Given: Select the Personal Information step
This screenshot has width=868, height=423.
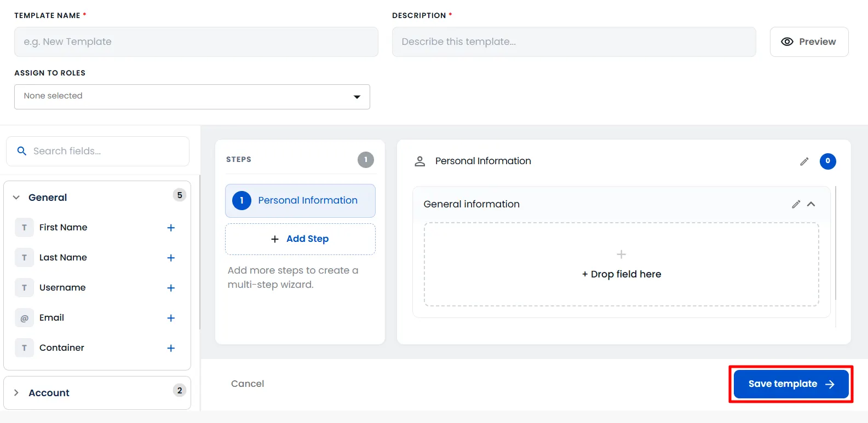Looking at the screenshot, I should click(x=300, y=201).
